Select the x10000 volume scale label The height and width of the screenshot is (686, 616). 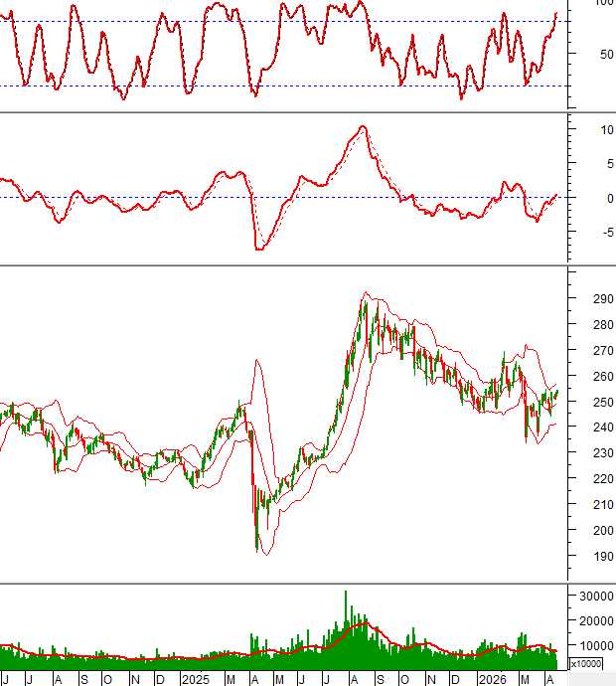pyautogui.click(x=584, y=662)
